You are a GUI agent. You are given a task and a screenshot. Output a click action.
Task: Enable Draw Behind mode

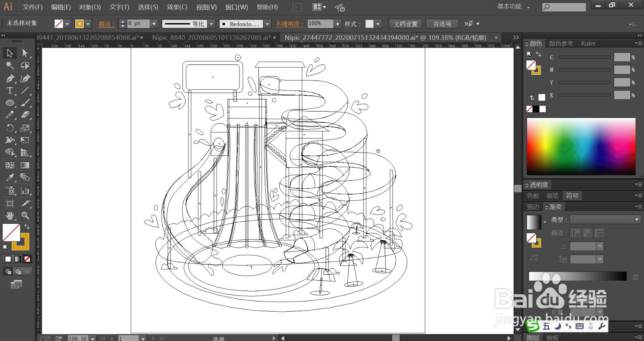click(x=18, y=271)
